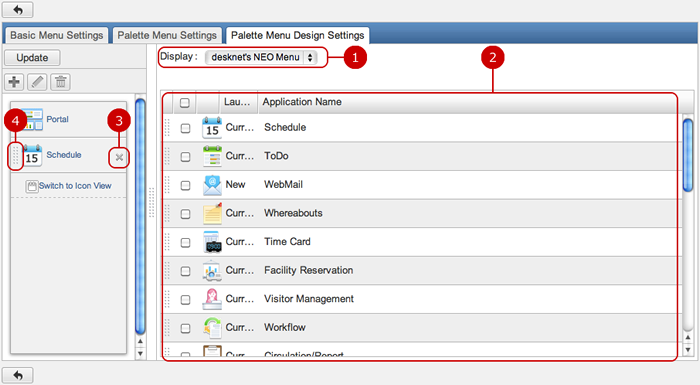Click the top back arrow button
Image resolution: width=700 pixels, height=385 pixels.
pos(17,9)
